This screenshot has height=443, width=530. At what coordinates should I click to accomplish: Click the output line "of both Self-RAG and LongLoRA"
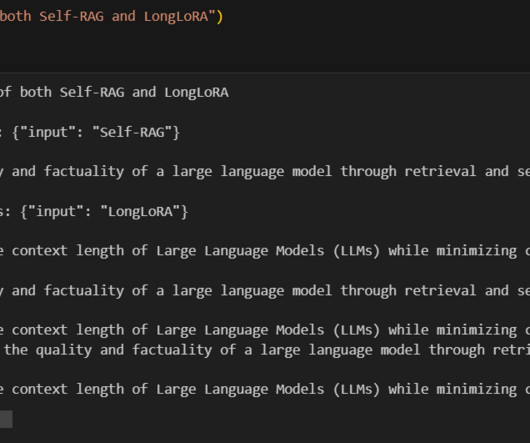click(x=114, y=92)
